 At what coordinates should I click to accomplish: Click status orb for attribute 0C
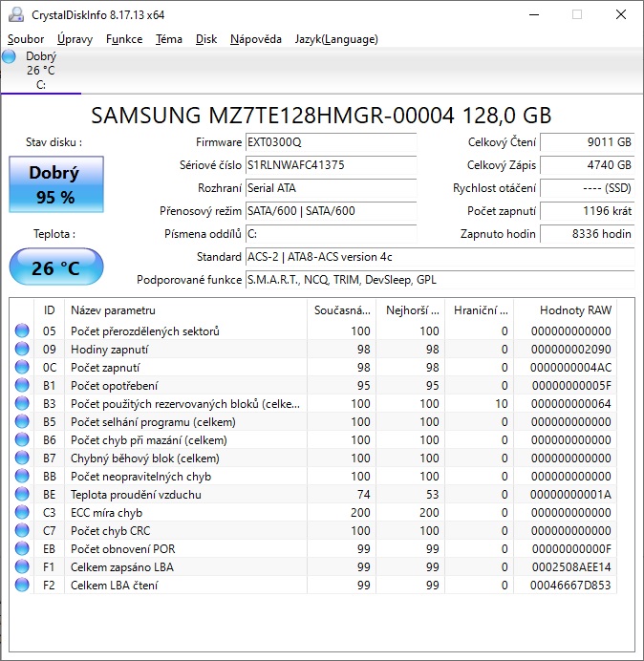[x=22, y=367]
